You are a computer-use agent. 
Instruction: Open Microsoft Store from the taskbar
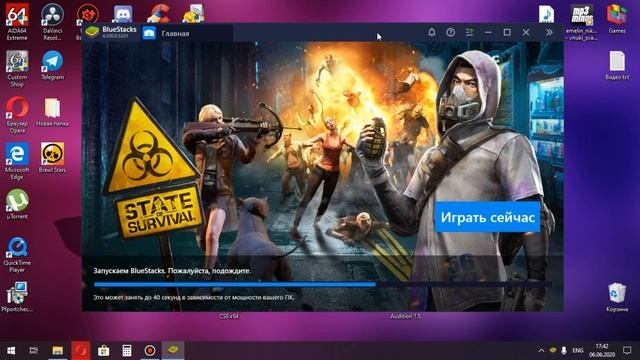coord(104,350)
